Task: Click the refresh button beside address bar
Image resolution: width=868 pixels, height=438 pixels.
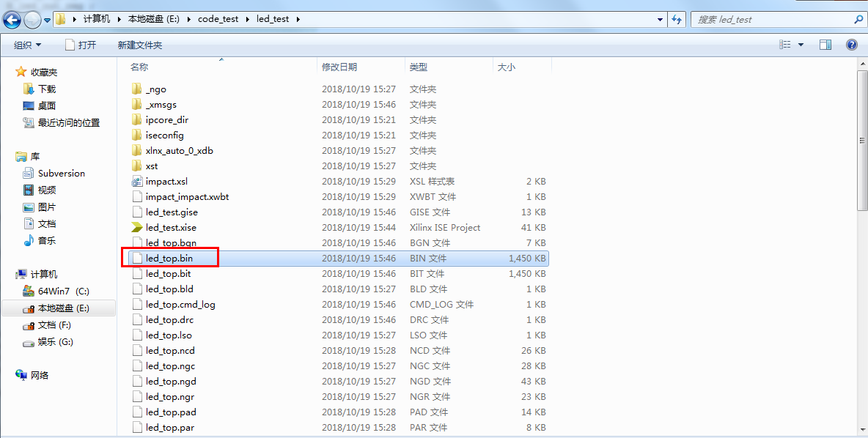Action: click(677, 19)
